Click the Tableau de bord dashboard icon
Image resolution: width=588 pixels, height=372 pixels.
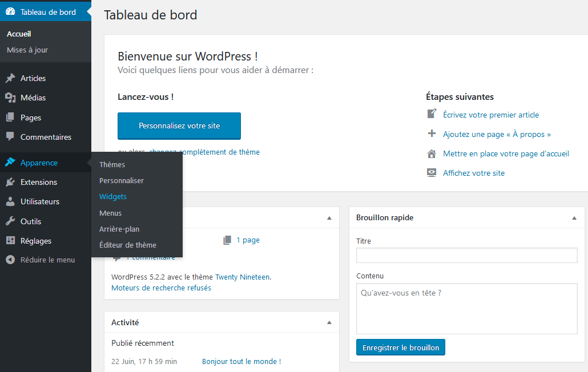coord(10,11)
